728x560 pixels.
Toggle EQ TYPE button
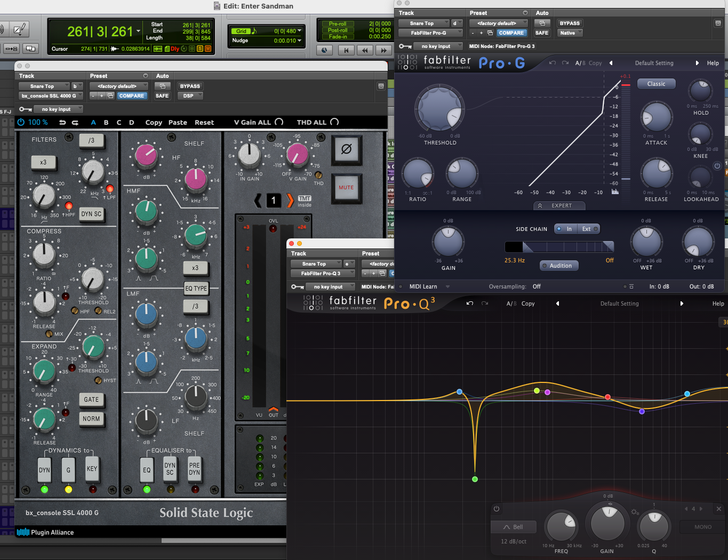[x=196, y=288]
